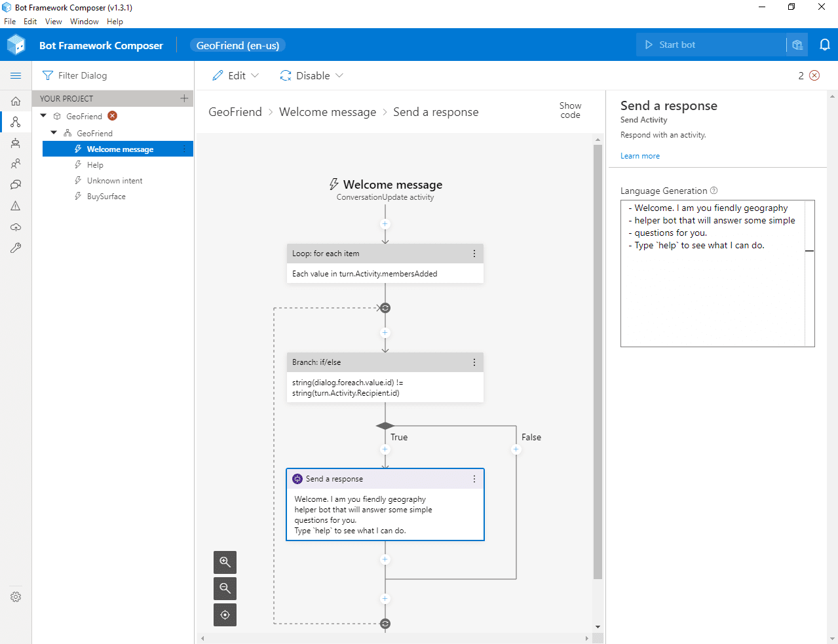Click the hamburger menu icon

click(16, 75)
